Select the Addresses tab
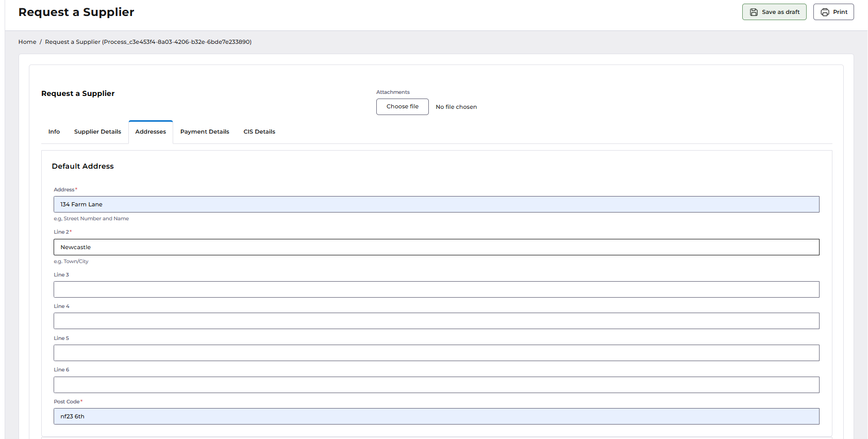The image size is (868, 439). click(151, 132)
